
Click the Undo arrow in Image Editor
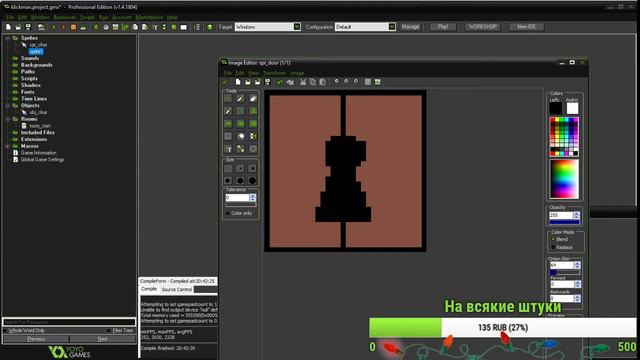(280, 82)
